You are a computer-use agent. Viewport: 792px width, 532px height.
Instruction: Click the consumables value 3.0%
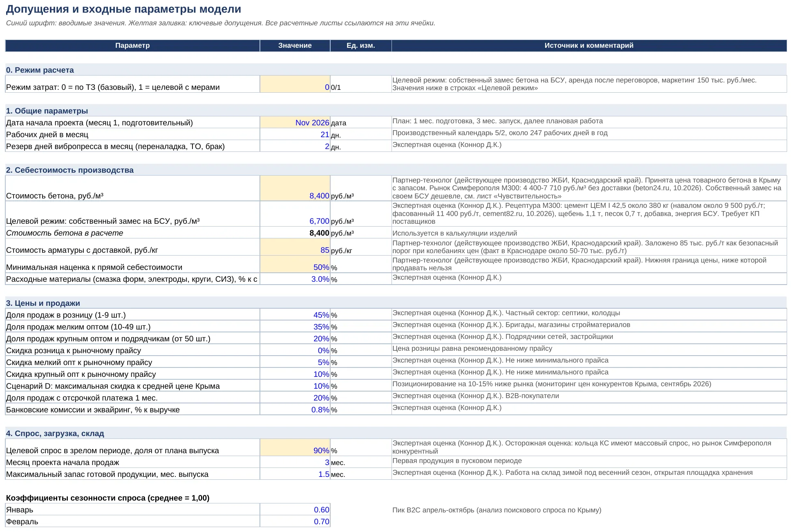(295, 279)
